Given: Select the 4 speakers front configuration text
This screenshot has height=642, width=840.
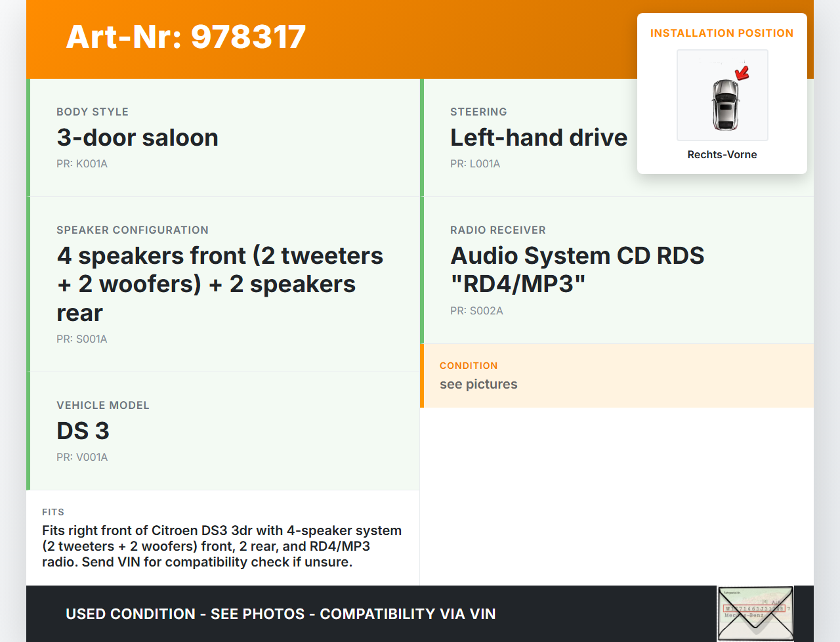Looking at the screenshot, I should (x=220, y=284).
